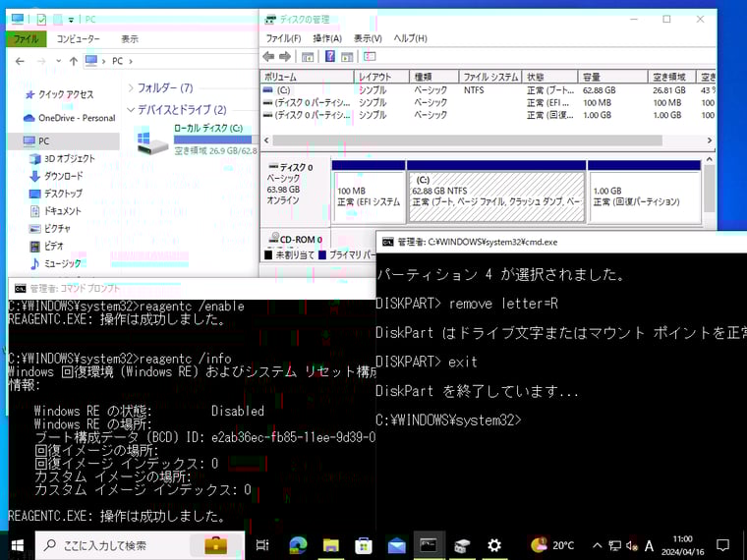This screenshot has width=747, height=560.
Task: Open 3D オブジェクト folder in sidebar
Action: 69,158
